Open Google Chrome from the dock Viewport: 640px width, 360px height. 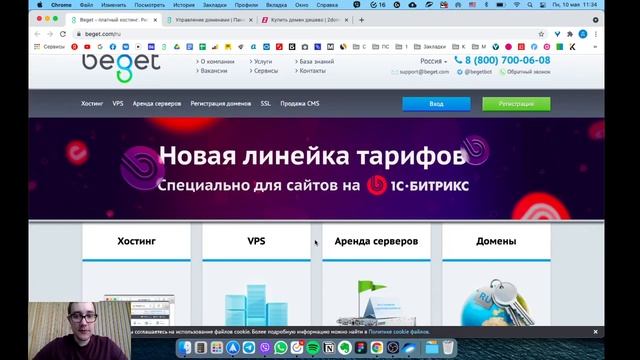[x=376, y=348]
